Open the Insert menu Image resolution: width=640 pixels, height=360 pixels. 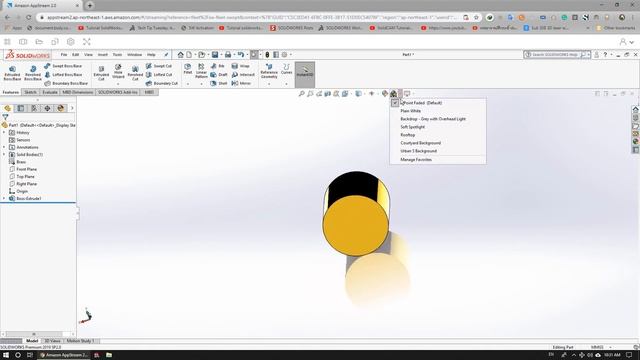102,55
